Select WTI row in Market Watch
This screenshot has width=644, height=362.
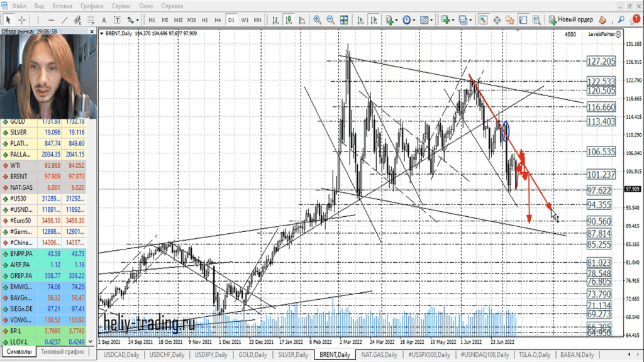(x=20, y=165)
